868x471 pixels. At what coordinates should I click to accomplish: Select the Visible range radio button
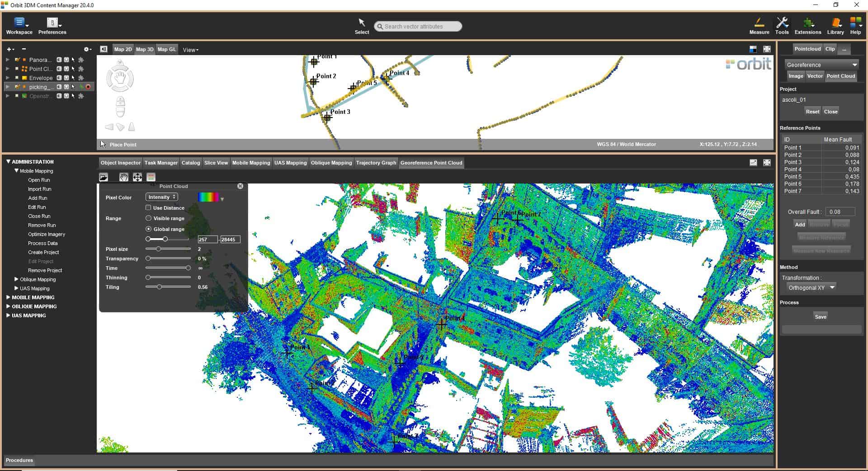pos(148,218)
